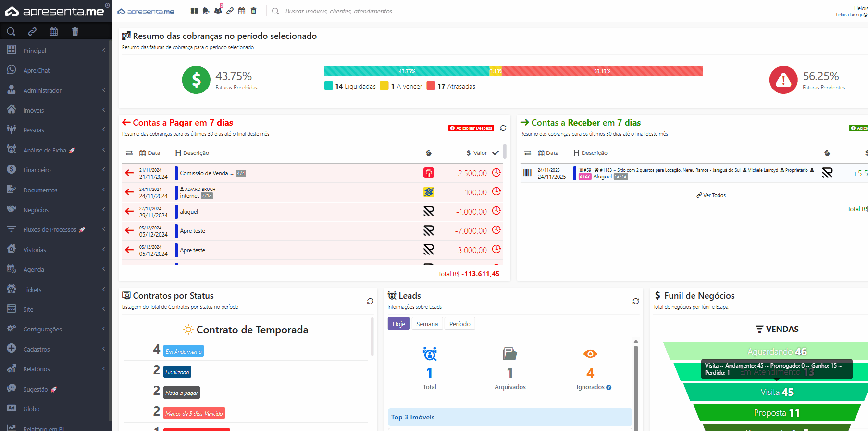868x431 pixels.
Task: Click the trash icon in top toolbar
Action: tap(254, 11)
